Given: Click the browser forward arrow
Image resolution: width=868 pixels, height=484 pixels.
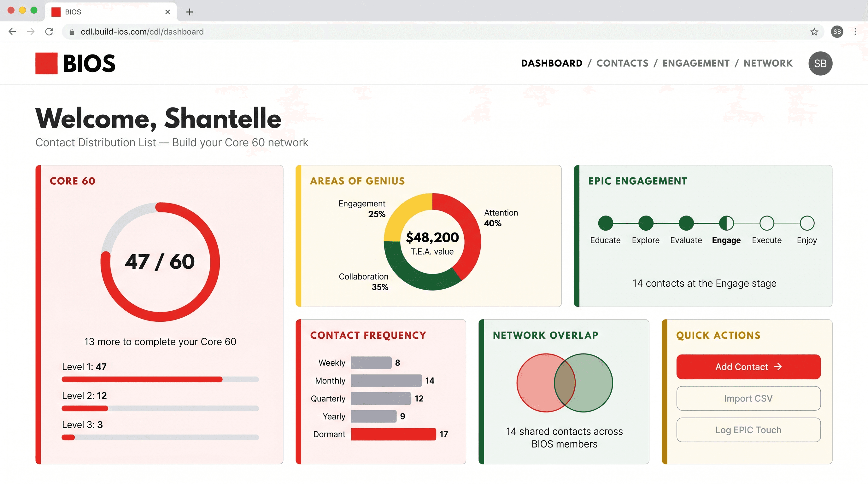Looking at the screenshot, I should pos(31,32).
